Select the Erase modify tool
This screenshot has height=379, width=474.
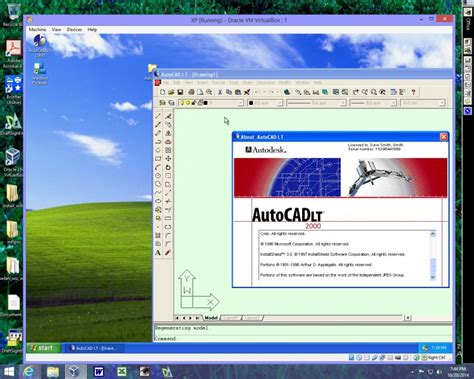coord(168,116)
